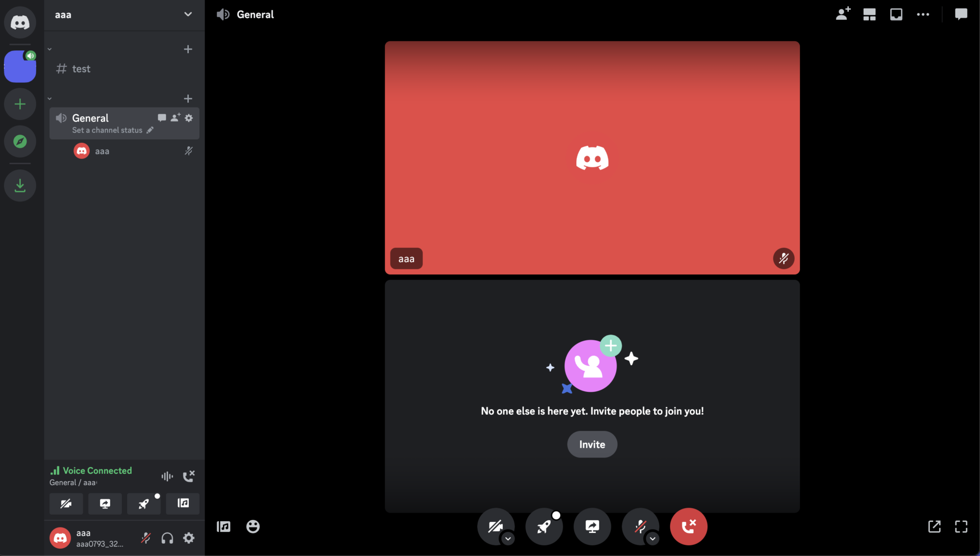
Task: Open User Settings with the gear icon
Action: click(188, 538)
